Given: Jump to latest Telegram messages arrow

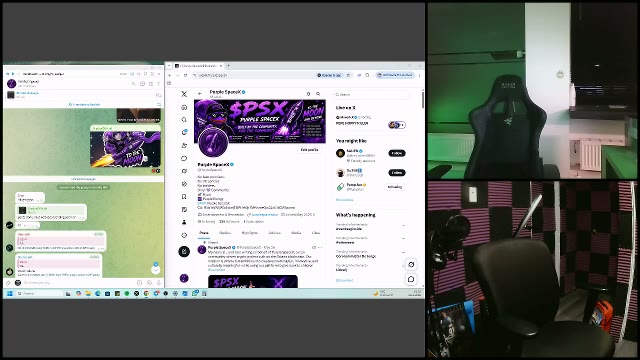Looking at the screenshot, I should click(x=156, y=269).
